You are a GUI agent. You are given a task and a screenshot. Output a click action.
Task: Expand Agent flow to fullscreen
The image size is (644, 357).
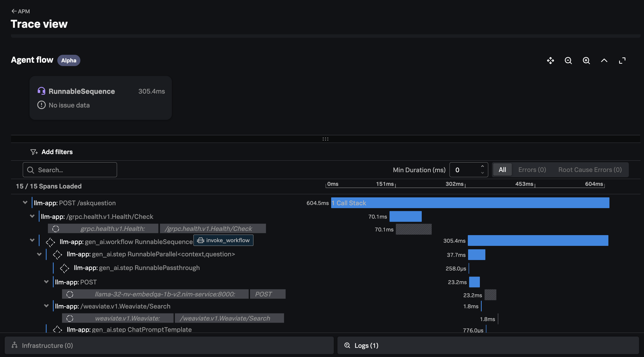tap(622, 61)
